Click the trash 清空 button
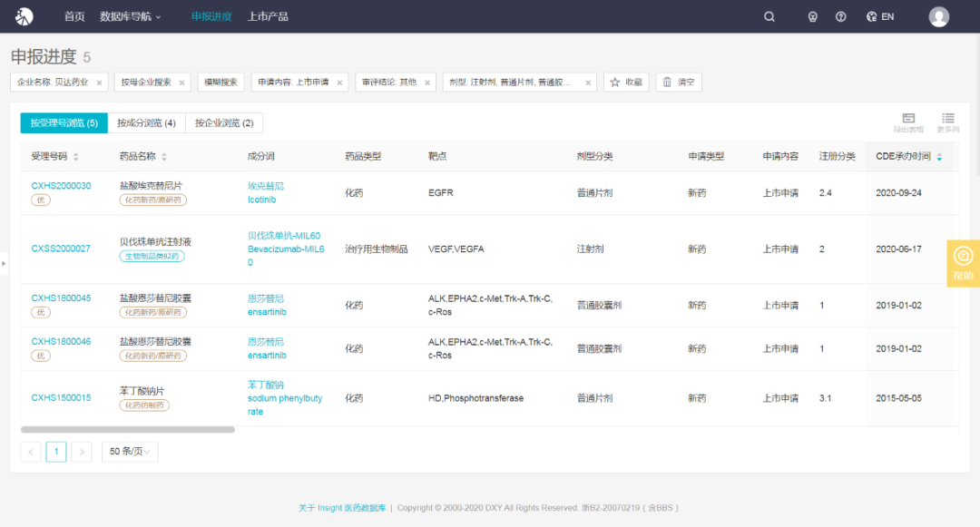 pos(679,82)
